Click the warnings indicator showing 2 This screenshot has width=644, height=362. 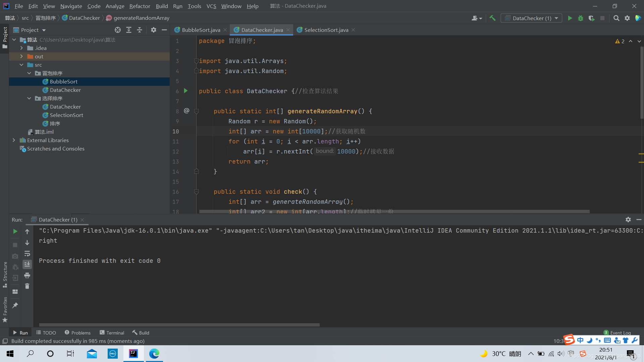[620, 41]
